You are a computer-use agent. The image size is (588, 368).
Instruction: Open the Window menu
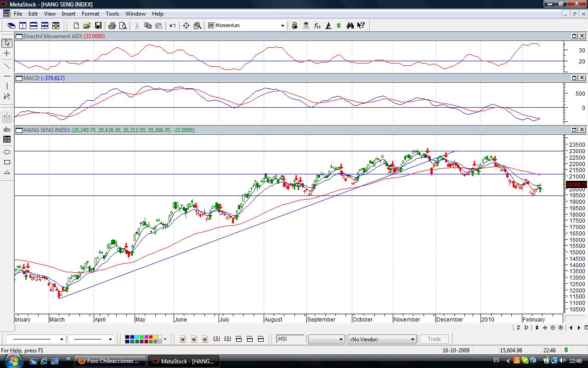tap(136, 14)
